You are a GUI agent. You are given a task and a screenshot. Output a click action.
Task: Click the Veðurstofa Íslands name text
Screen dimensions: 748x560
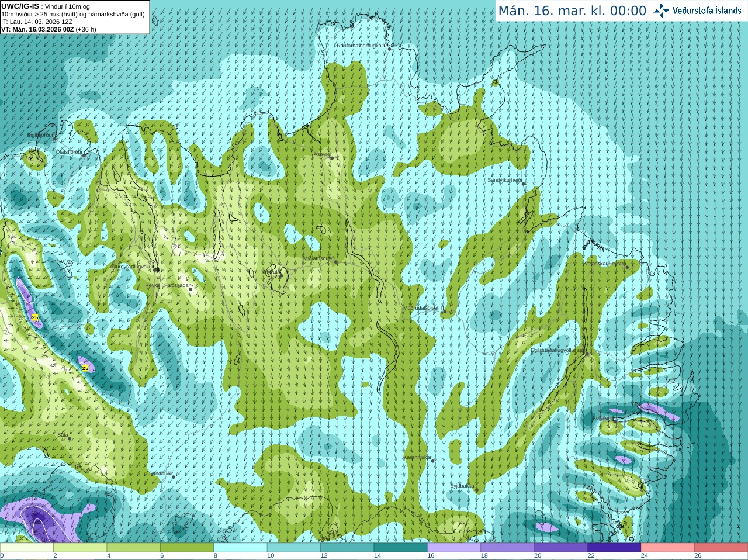[707, 11]
